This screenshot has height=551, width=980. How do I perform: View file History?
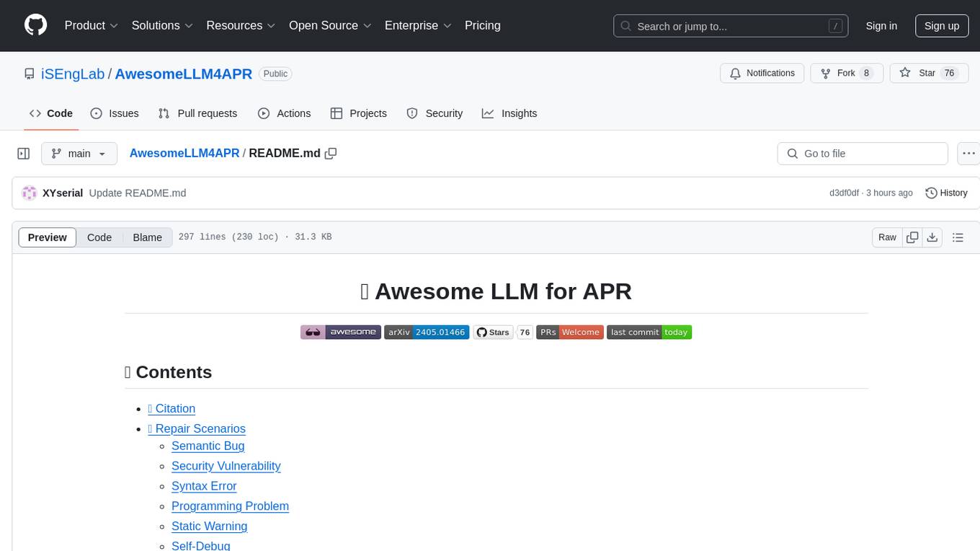click(946, 193)
